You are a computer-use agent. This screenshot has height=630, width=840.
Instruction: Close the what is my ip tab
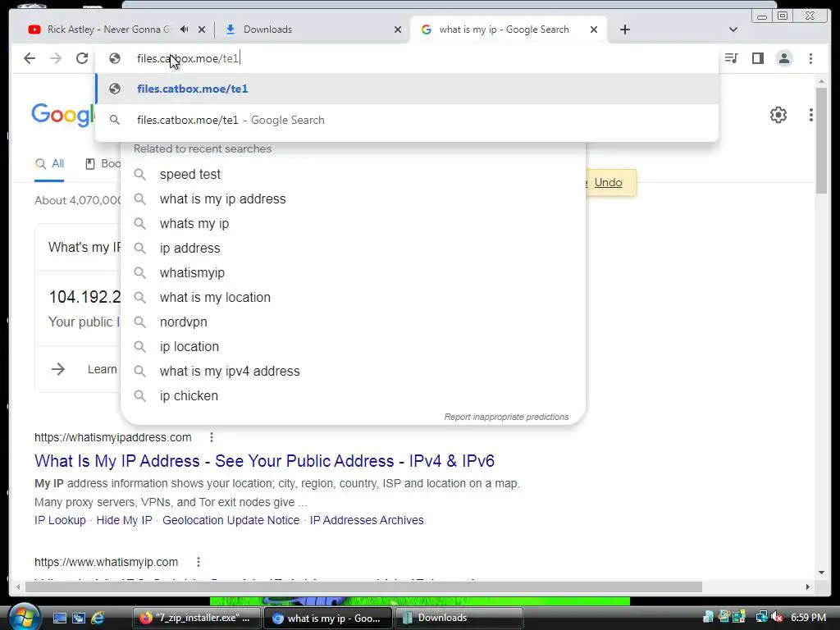[594, 30]
